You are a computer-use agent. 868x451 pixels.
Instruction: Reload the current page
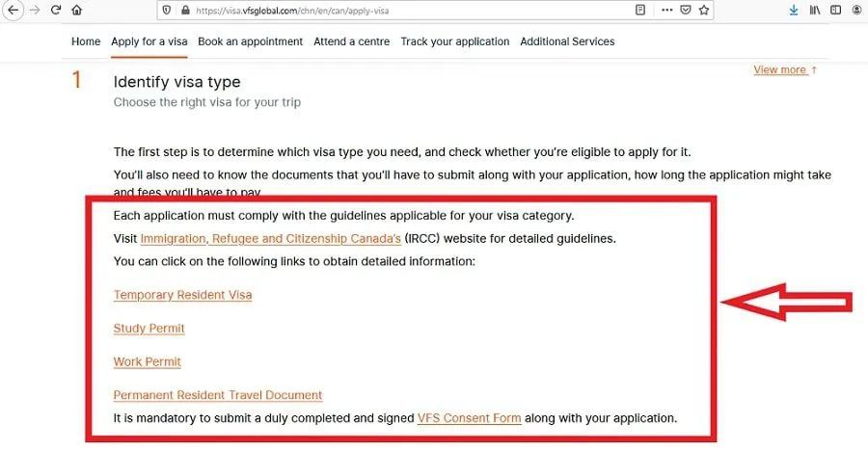(x=56, y=10)
